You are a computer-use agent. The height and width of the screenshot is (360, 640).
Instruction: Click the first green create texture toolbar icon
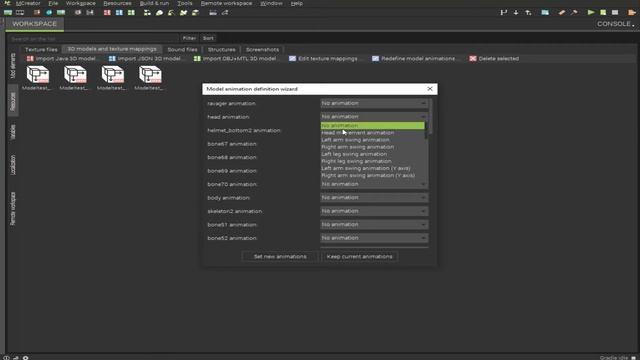8,13
